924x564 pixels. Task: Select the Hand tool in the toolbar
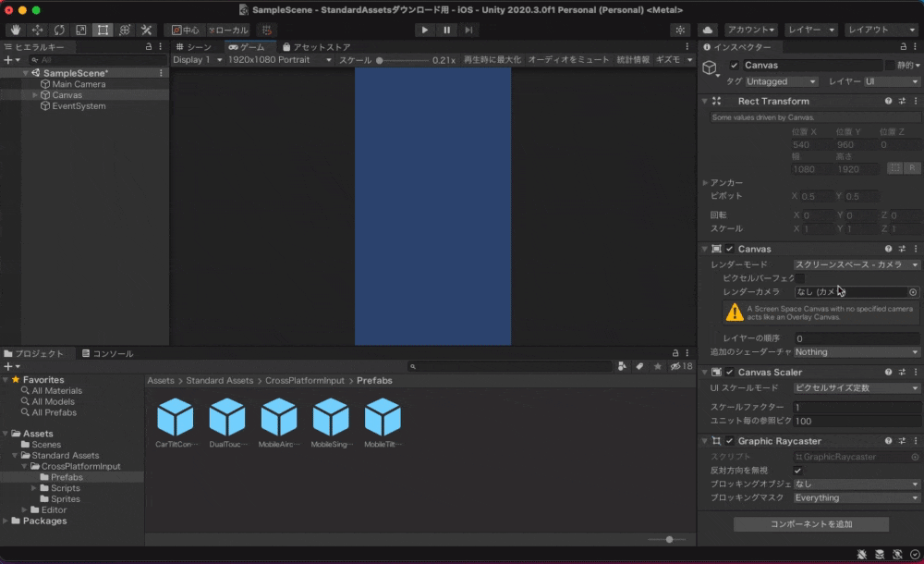coord(15,30)
